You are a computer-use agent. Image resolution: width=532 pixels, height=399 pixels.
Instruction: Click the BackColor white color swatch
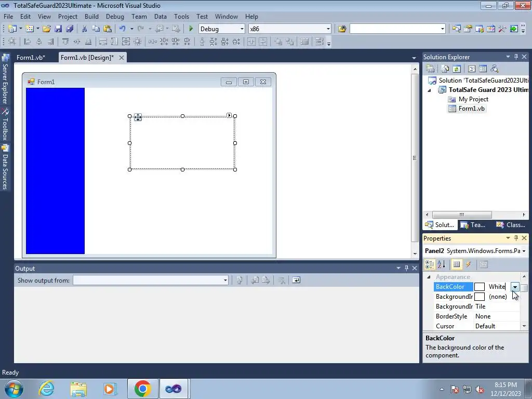coord(480,287)
